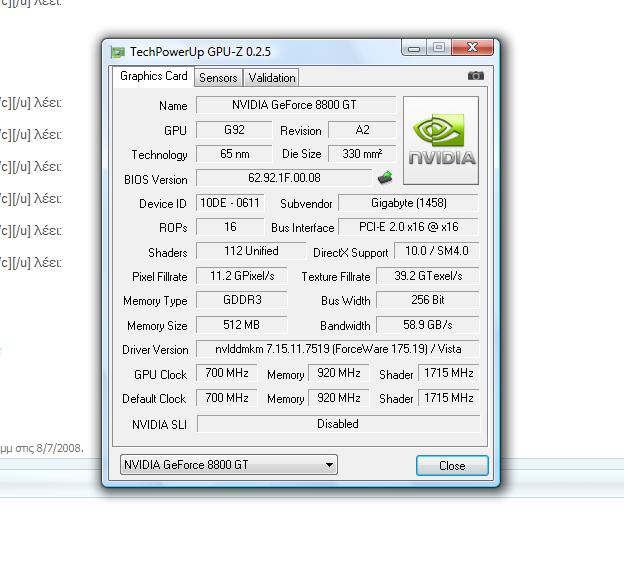Click the Pixel Fillrate field 11.2 GPixel/s
This screenshot has width=640, height=588.
point(242,276)
